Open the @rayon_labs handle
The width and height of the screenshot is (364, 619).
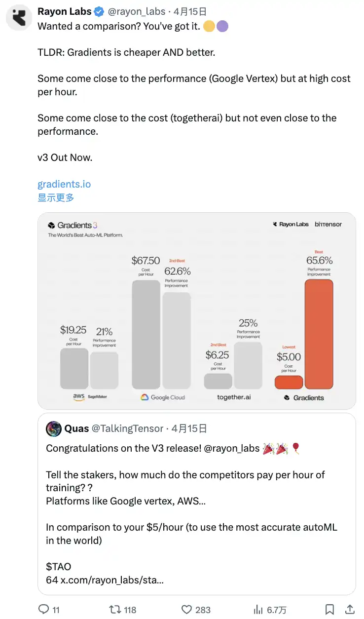(137, 12)
